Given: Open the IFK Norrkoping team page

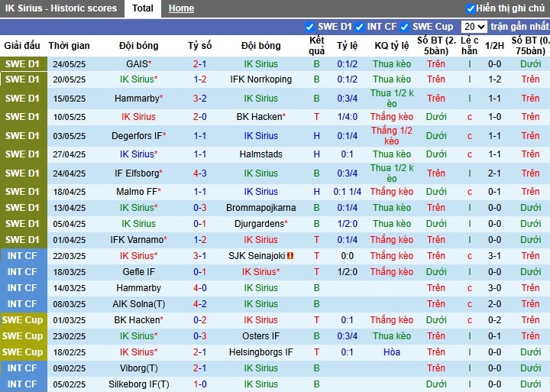Looking at the screenshot, I should tap(260, 79).
